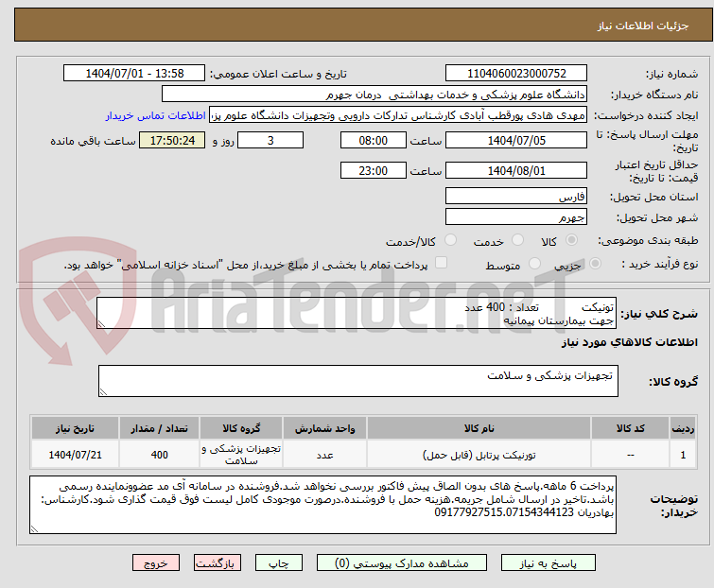This screenshot has width=714, height=588.
Task: Click the announcement date field 1404/07/01 - 13:58
Action: pyautogui.click(x=134, y=74)
